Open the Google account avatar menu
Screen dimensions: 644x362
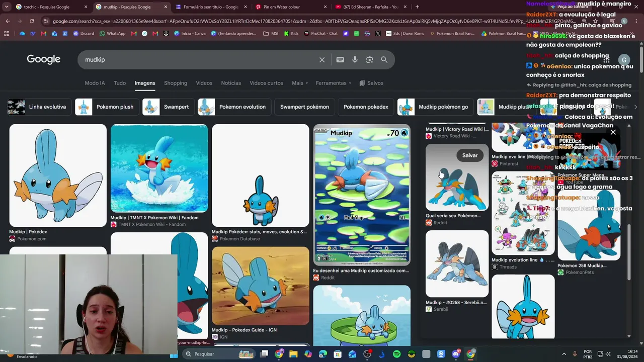[x=624, y=60]
